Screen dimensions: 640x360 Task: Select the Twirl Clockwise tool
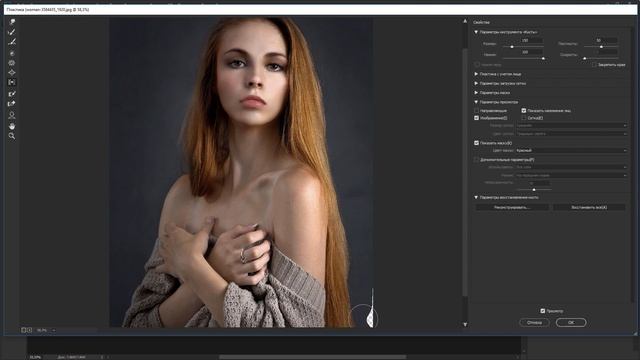point(12,53)
